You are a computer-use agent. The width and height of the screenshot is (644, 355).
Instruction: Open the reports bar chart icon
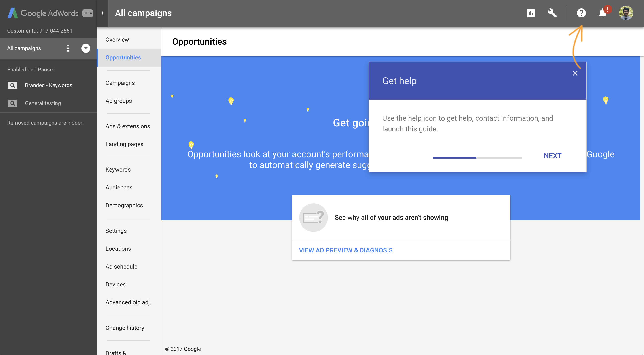tap(530, 13)
